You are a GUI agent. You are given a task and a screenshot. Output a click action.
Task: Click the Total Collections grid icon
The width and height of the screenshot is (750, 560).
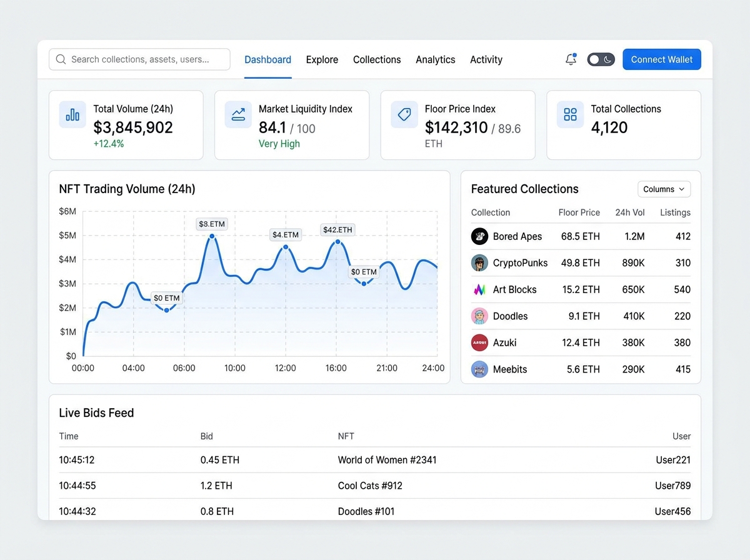[570, 114]
